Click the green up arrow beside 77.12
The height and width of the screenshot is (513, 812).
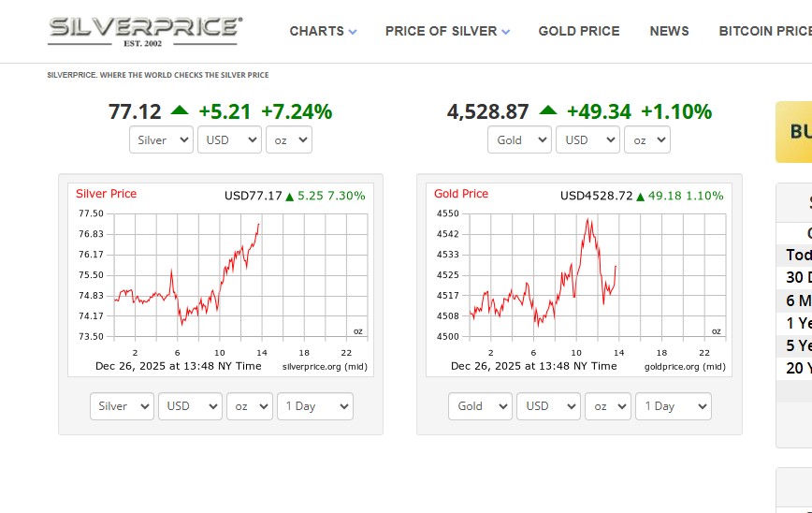pyautogui.click(x=180, y=110)
